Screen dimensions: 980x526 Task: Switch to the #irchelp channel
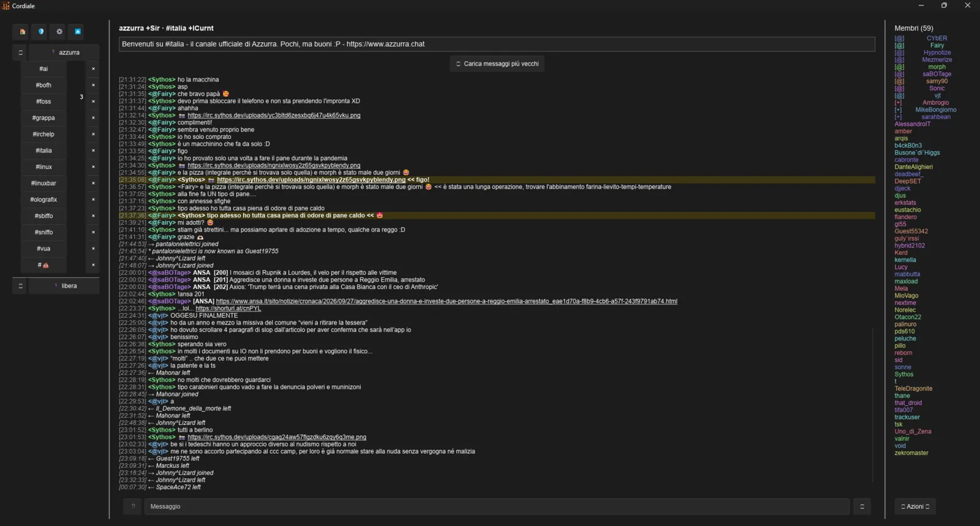(x=43, y=134)
